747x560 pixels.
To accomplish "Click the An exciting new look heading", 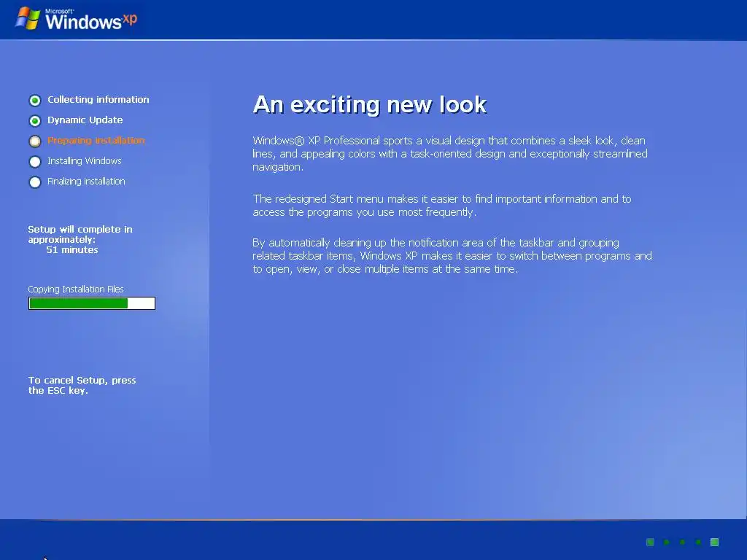I will pyautogui.click(x=370, y=104).
